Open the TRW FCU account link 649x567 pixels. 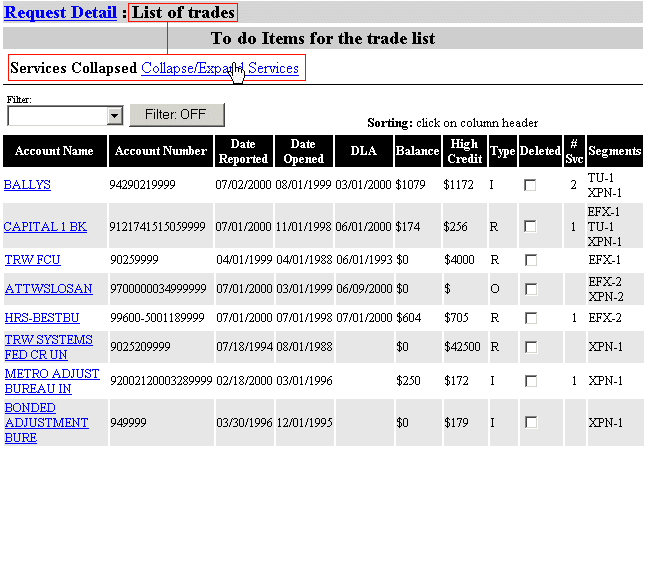click(33, 260)
